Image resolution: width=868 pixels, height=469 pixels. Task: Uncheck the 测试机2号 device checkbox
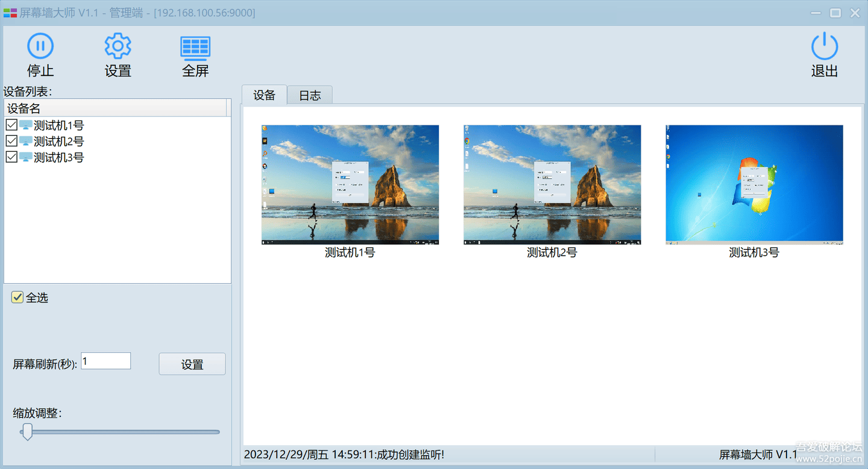coord(13,141)
